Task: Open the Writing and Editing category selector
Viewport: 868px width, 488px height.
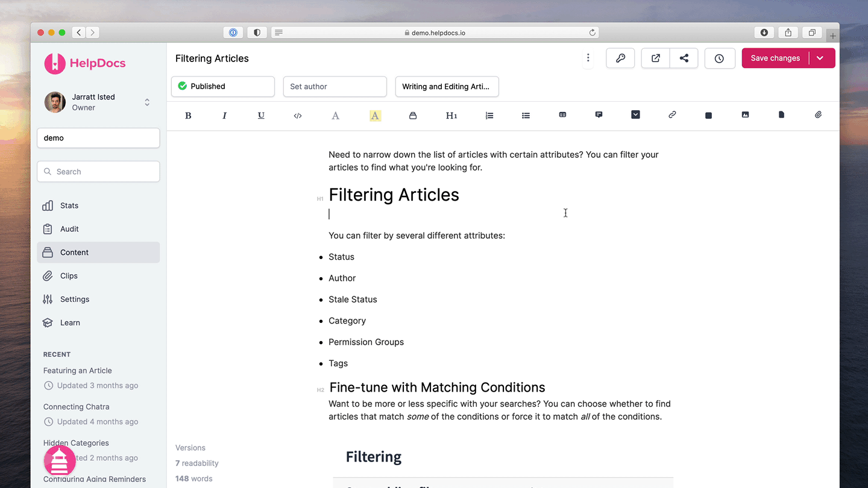Action: click(x=447, y=86)
